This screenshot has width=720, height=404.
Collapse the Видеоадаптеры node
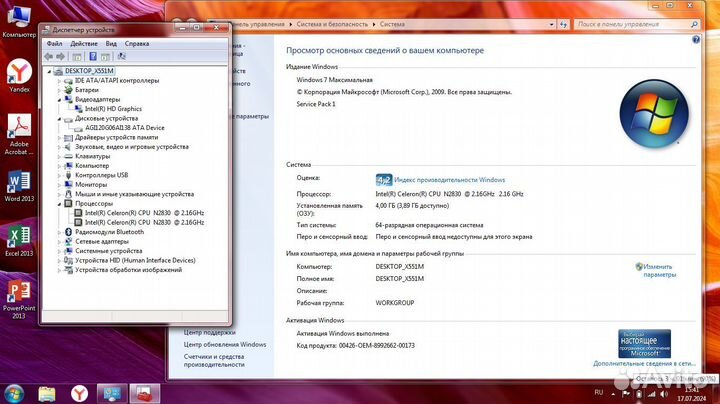[x=59, y=100]
